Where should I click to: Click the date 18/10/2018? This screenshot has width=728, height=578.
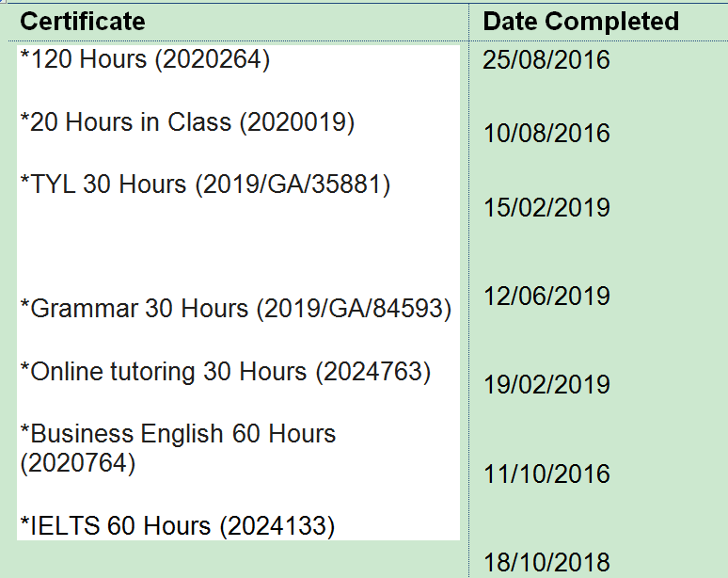(x=546, y=562)
